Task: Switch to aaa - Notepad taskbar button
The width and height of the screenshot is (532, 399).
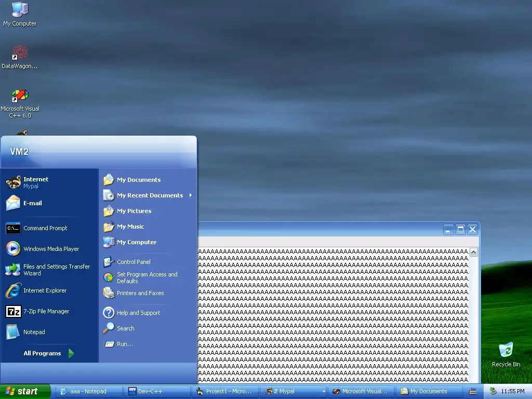Action: 88,392
